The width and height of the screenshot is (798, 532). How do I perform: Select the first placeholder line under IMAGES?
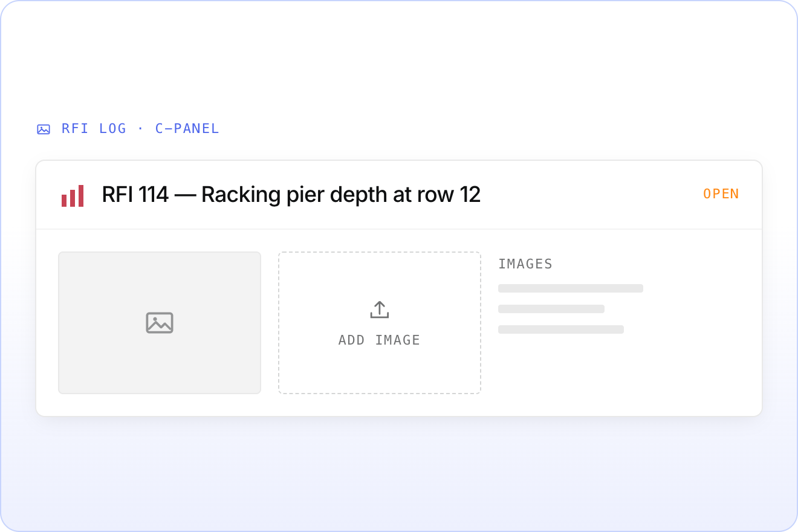pos(571,288)
